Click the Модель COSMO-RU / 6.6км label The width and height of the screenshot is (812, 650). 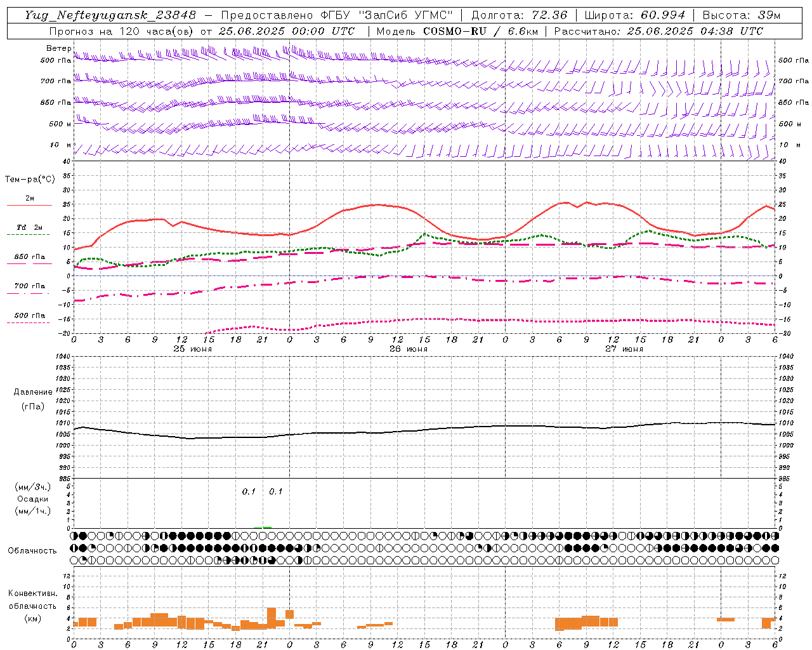point(457,31)
